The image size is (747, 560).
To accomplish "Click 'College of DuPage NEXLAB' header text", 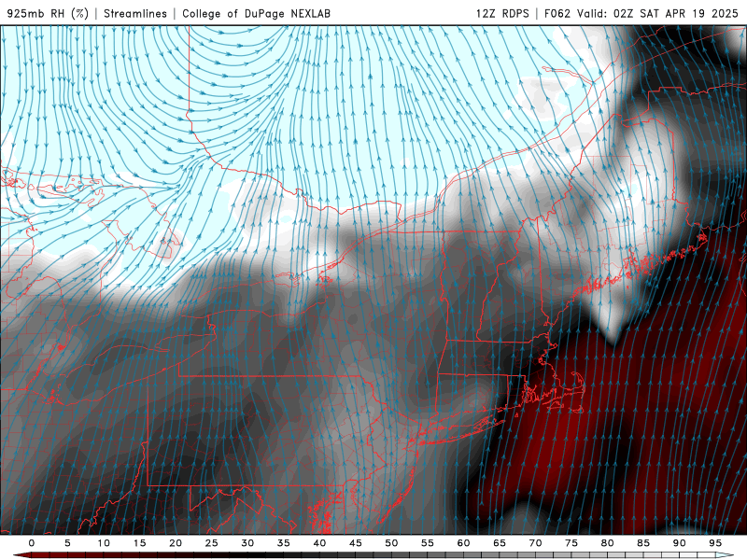I will click(x=256, y=13).
